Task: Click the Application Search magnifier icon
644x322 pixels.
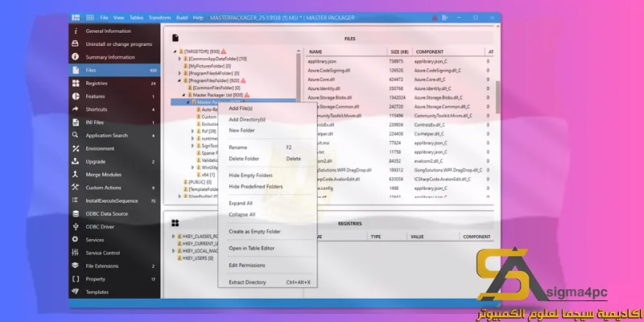Action: point(75,135)
